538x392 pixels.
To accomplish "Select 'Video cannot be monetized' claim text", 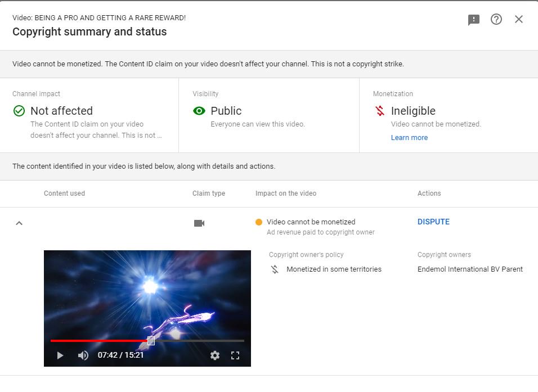I will 311,222.
